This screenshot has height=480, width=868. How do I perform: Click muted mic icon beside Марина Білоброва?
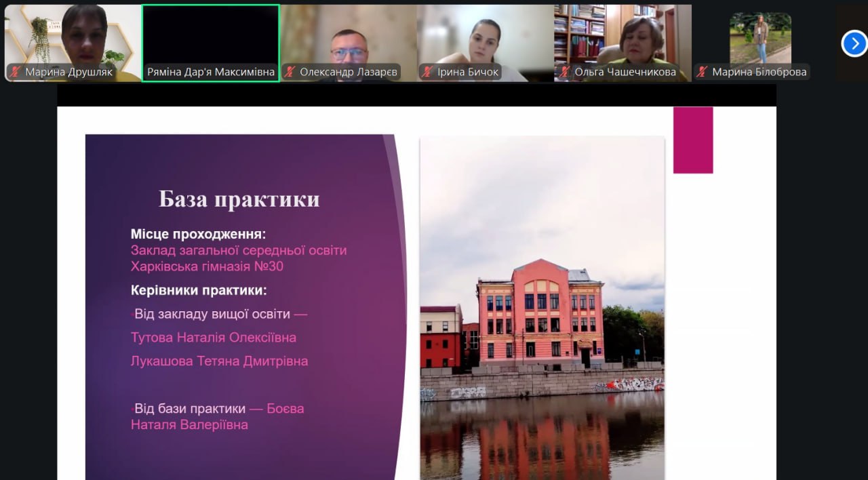pos(703,72)
